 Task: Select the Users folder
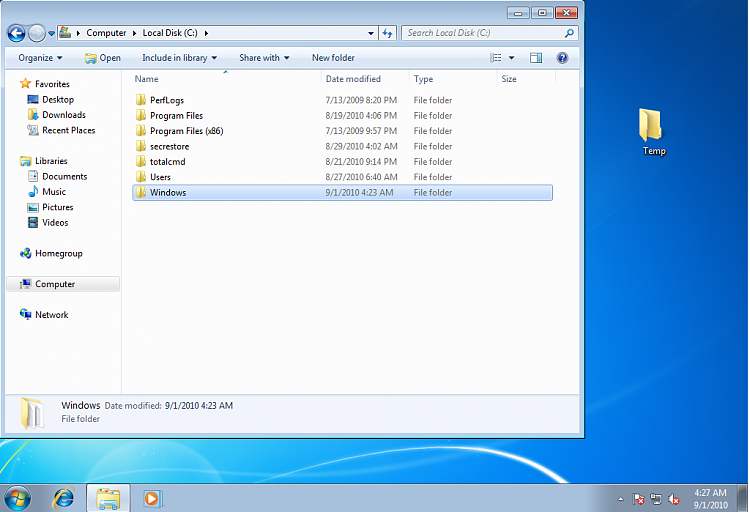click(x=342, y=177)
